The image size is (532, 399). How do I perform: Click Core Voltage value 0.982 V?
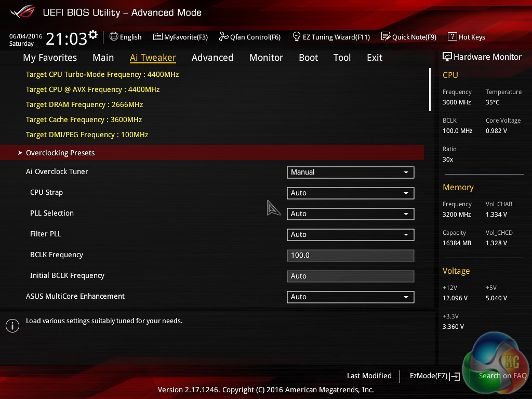click(x=496, y=130)
